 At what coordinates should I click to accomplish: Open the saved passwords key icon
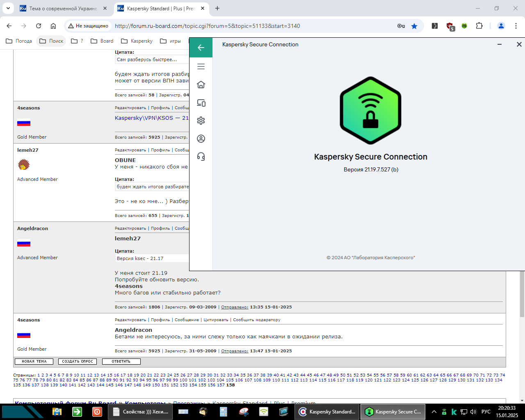[x=401, y=26]
